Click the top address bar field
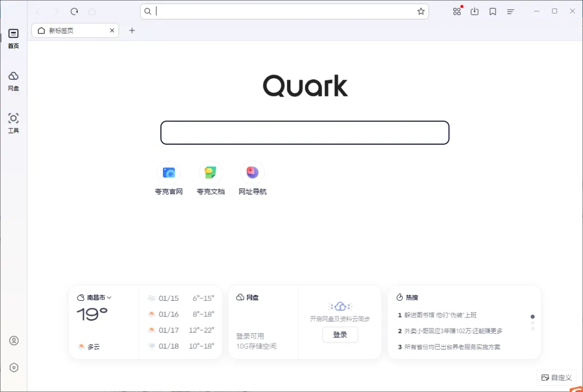583x392 pixels. coord(284,11)
